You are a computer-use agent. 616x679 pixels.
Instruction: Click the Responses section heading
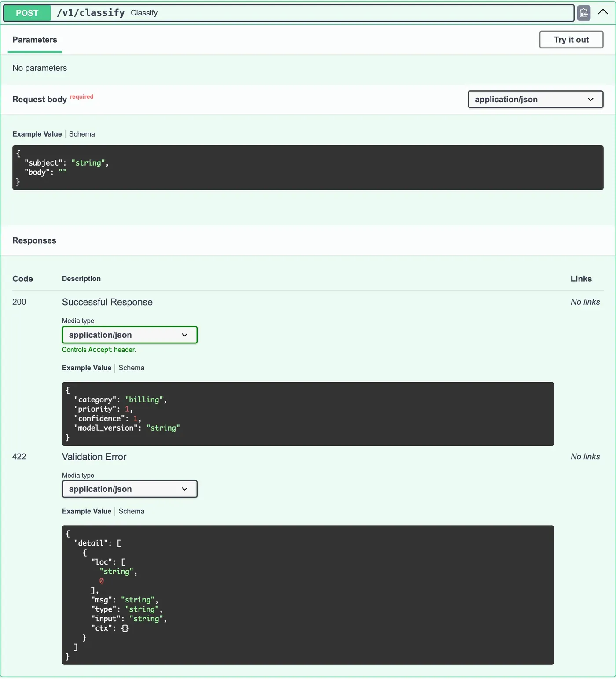34,241
